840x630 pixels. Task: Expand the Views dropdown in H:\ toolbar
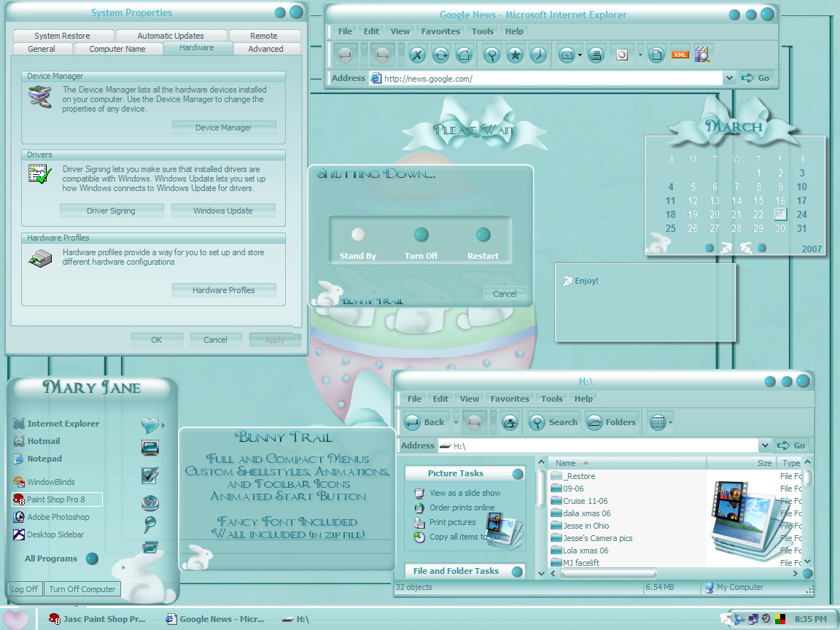670,422
